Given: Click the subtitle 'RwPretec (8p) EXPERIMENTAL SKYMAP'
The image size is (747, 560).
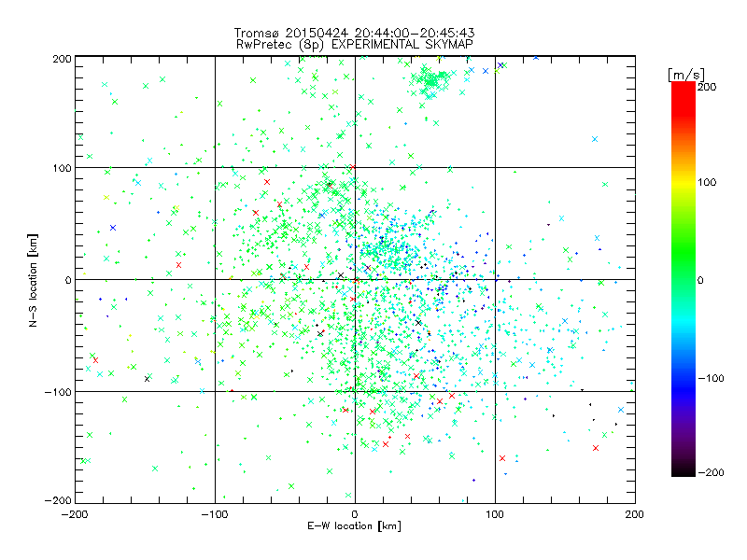Looking at the screenshot, I should pyautogui.click(x=355, y=45).
